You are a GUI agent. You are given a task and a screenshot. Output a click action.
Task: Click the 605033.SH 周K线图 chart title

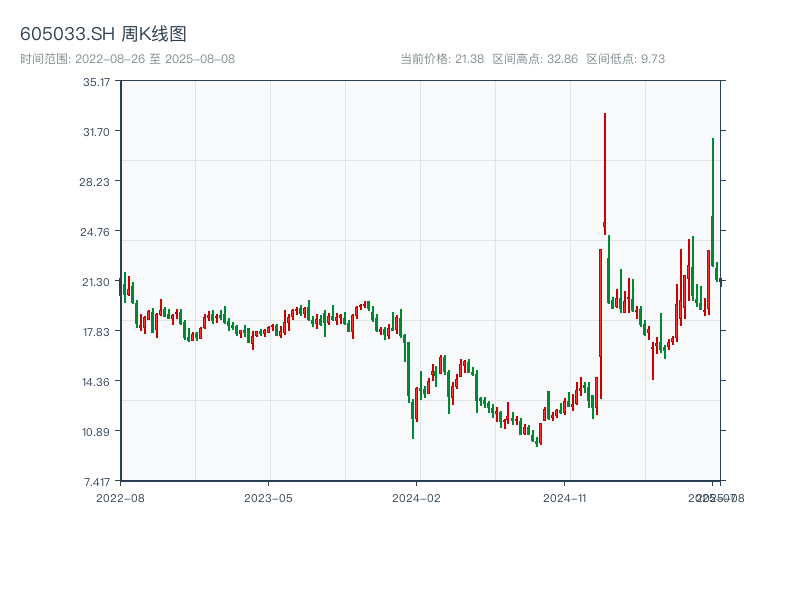tap(103, 34)
